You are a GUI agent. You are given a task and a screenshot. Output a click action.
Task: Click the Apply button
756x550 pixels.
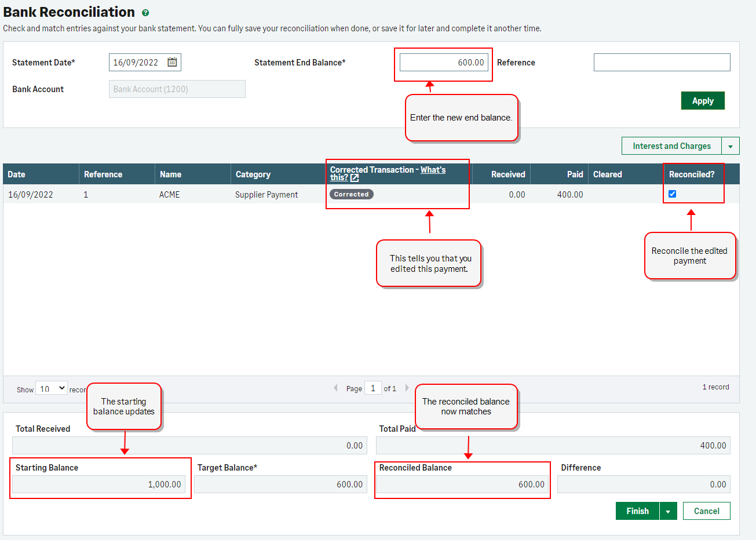pyautogui.click(x=702, y=101)
